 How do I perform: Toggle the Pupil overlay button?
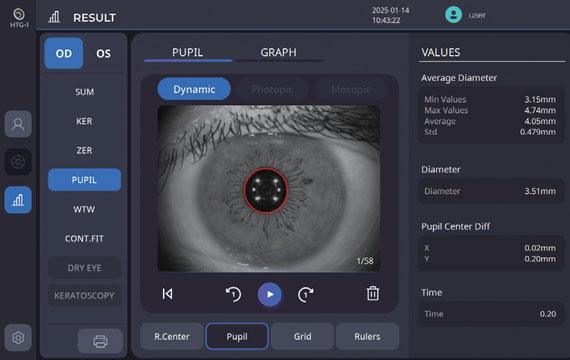tap(237, 336)
